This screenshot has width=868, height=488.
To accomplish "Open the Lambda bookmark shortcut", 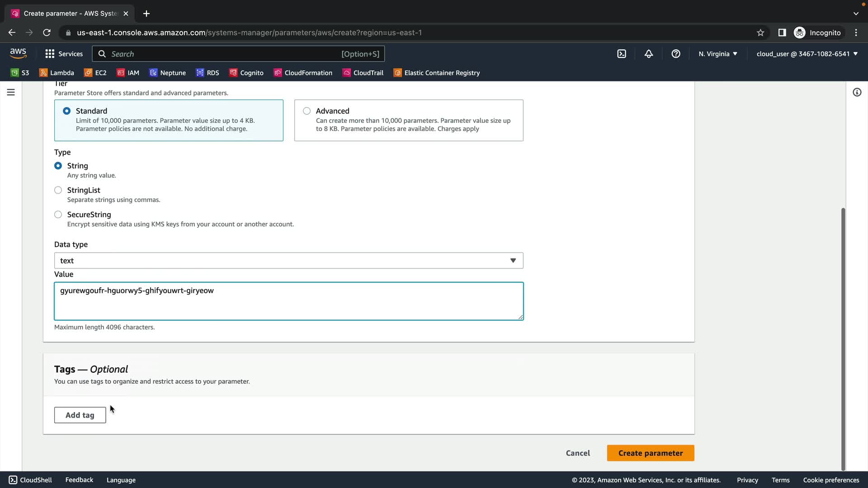I will [x=57, y=73].
